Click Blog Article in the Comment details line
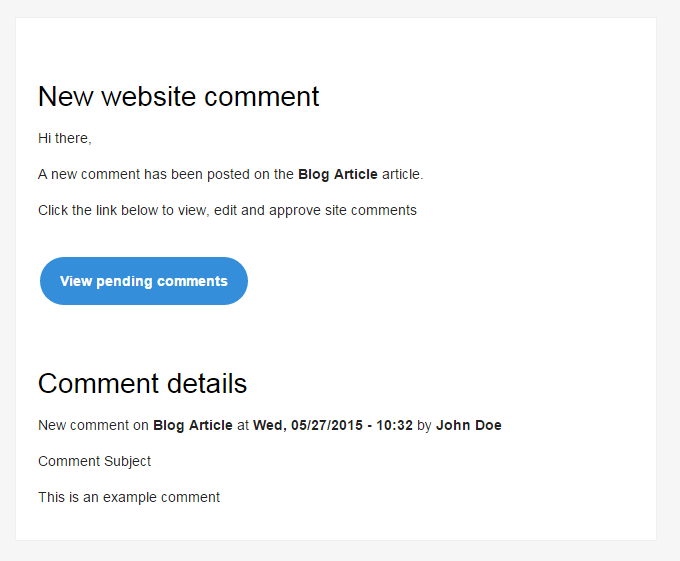The height and width of the screenshot is (561, 680). [x=193, y=425]
